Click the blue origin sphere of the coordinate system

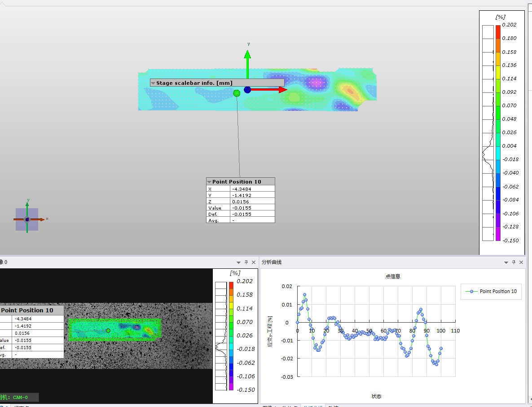(x=247, y=90)
